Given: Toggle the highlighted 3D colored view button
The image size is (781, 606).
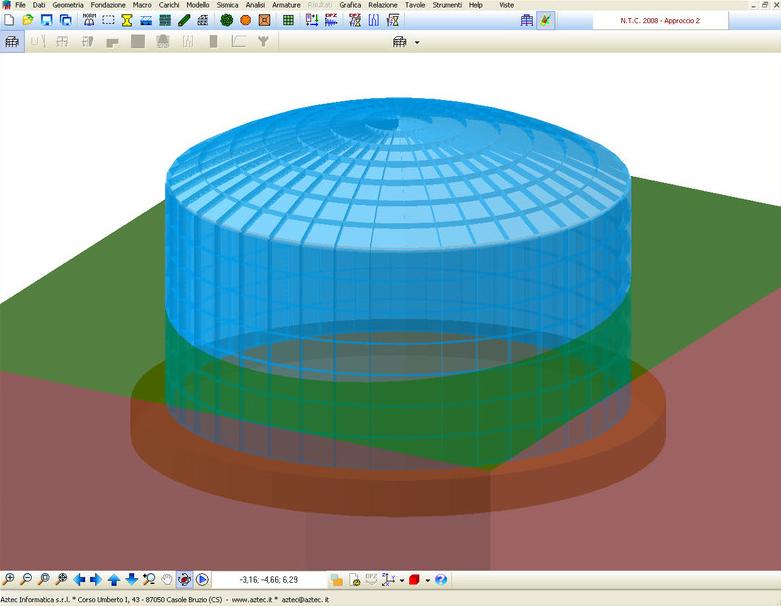Looking at the screenshot, I should coord(545,20).
